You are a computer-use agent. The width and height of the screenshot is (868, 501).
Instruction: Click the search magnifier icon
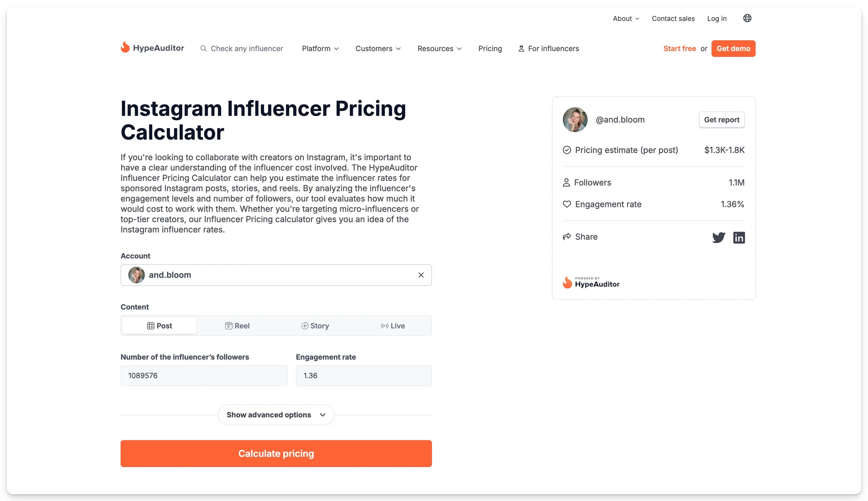[x=204, y=49]
